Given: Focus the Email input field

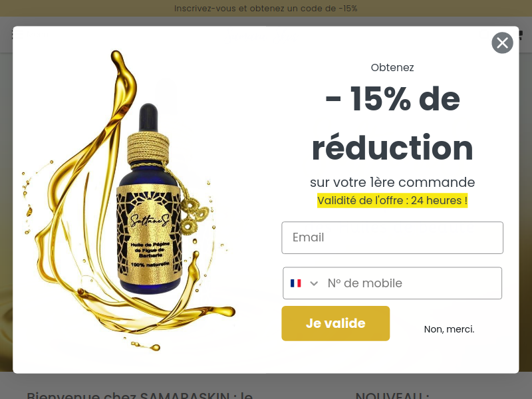Looking at the screenshot, I should pos(392,237).
